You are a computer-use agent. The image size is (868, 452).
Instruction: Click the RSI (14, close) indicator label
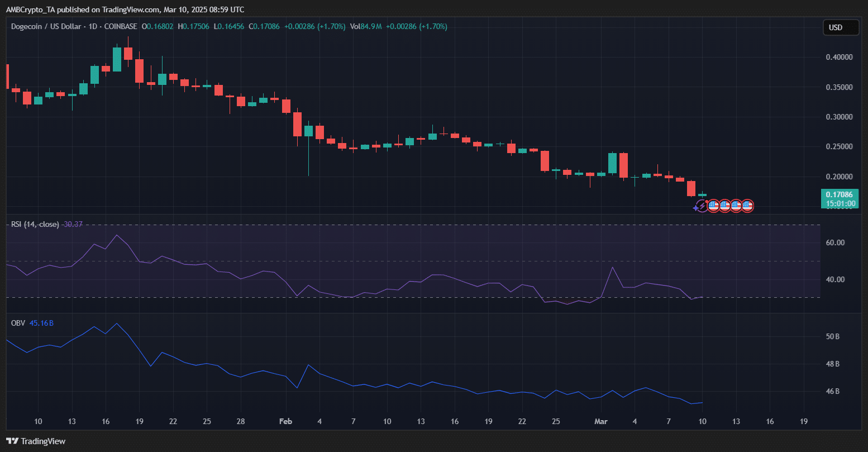(35, 224)
